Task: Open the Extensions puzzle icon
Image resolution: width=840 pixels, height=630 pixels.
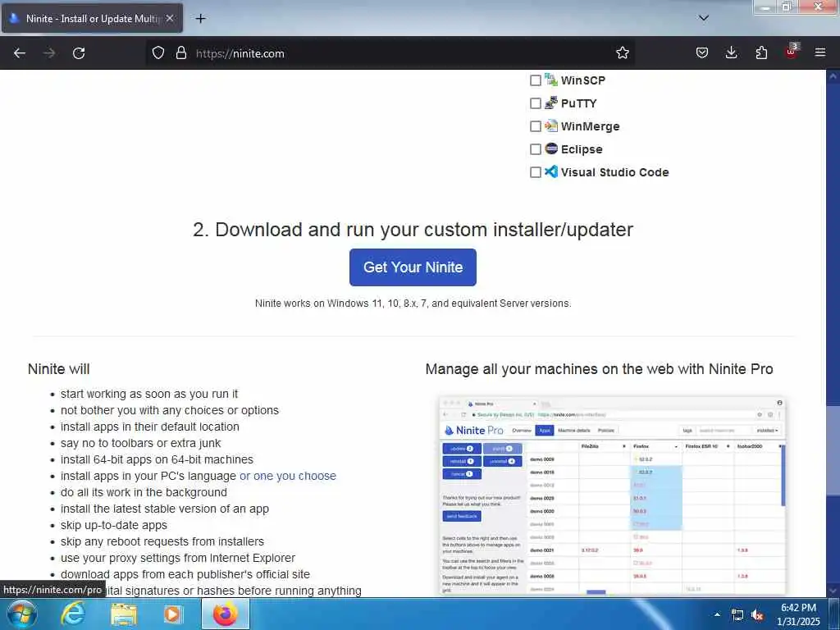Action: [x=761, y=53]
